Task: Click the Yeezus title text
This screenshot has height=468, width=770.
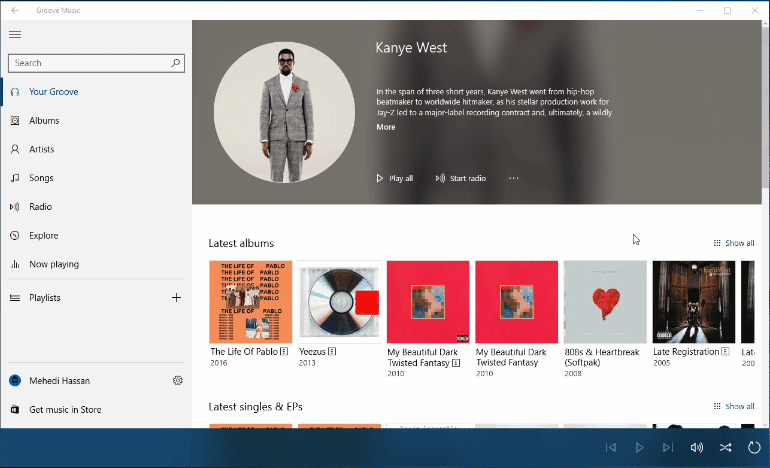Action: coord(312,352)
